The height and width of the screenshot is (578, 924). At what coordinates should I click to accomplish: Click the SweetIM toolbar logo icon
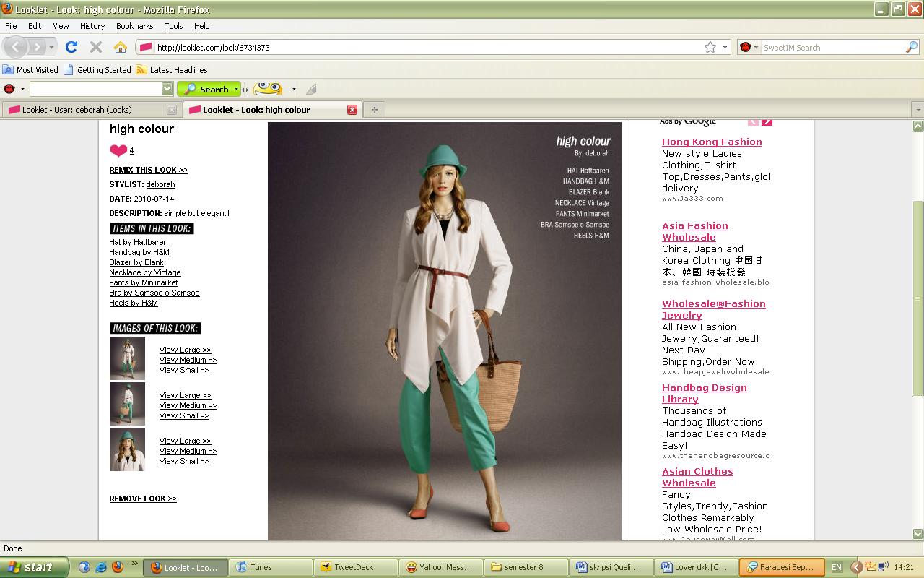click(x=9, y=89)
